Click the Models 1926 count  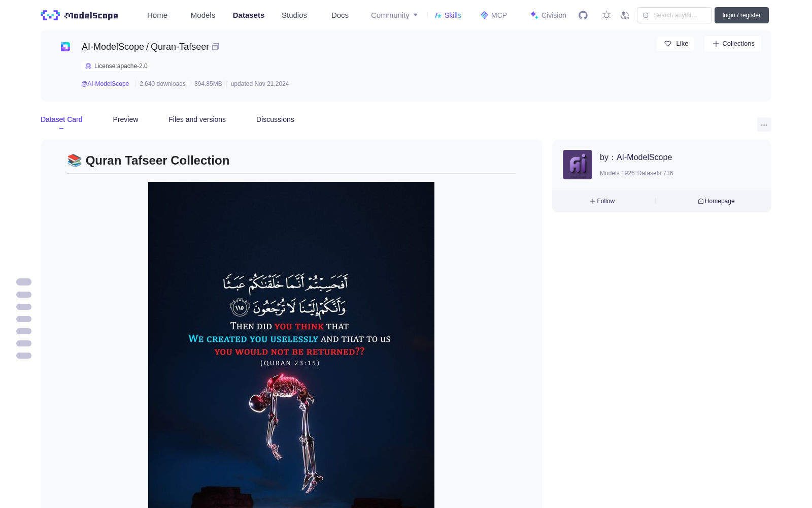pos(617,173)
